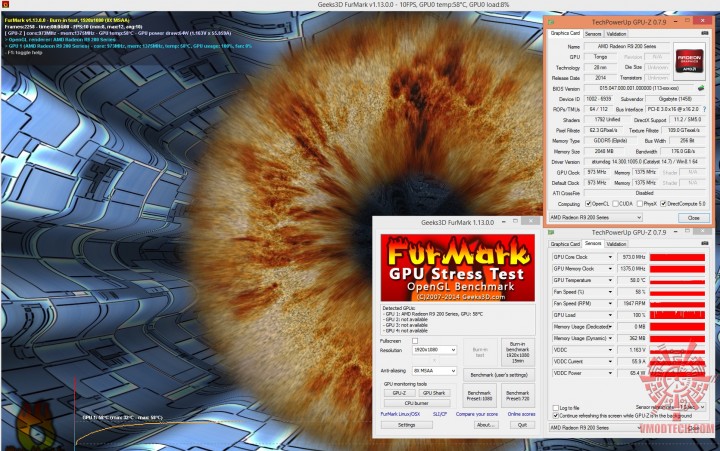The image size is (720, 451).
Task: Open the Memory Usage (Dedicated) sensor dropdown
Action: (x=610, y=327)
